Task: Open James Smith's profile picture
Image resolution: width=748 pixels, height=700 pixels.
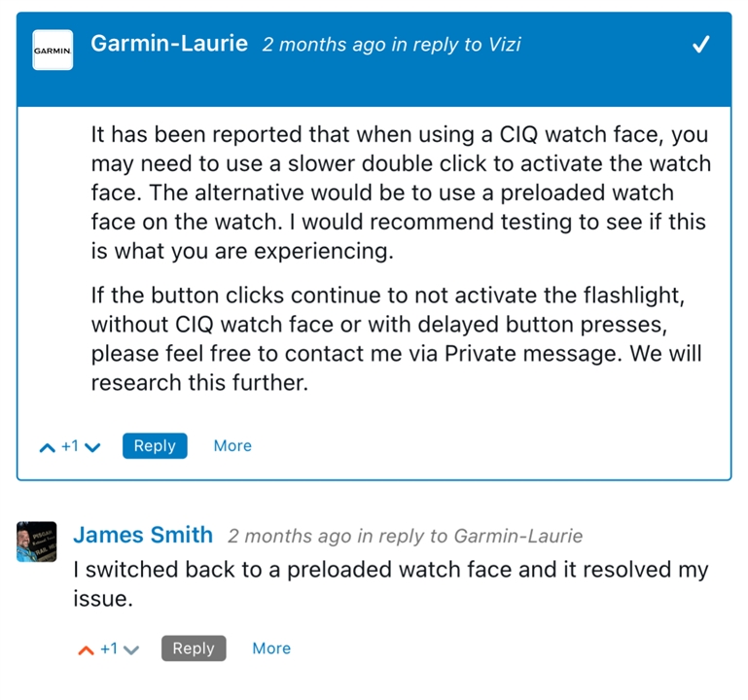Action: point(37,542)
